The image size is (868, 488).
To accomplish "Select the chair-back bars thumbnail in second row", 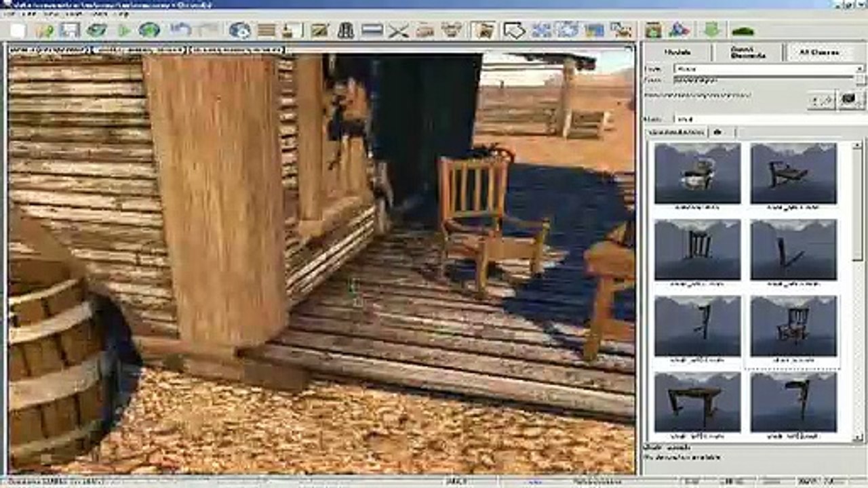I will [697, 250].
